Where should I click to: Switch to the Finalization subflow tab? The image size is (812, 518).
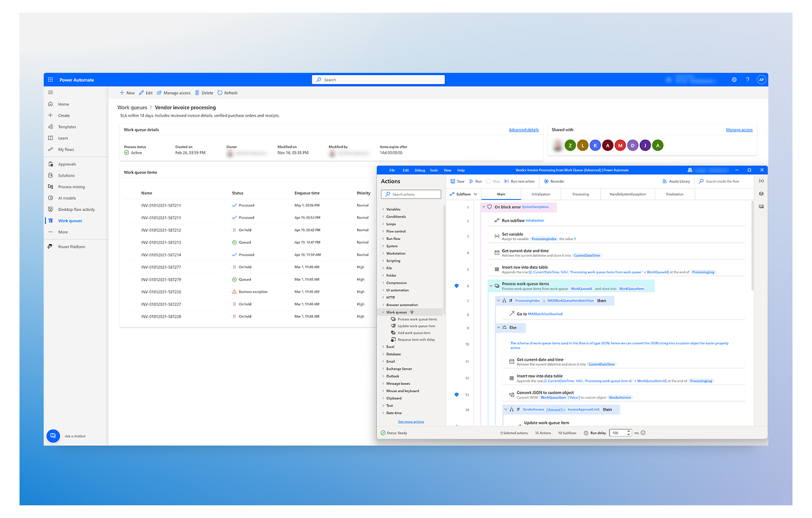coord(675,194)
